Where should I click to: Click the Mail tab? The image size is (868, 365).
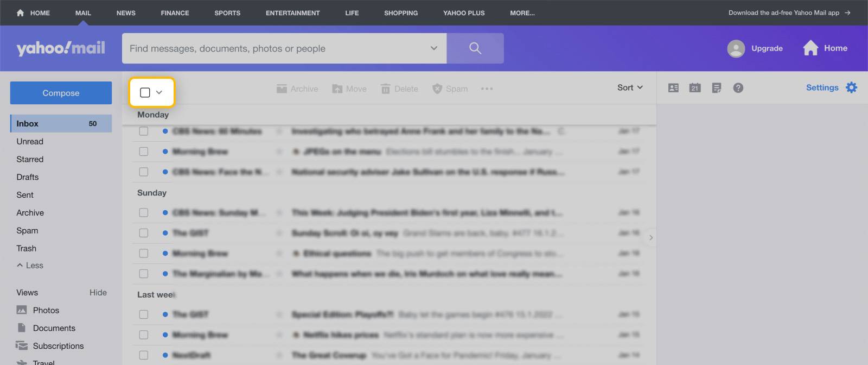pyautogui.click(x=83, y=13)
